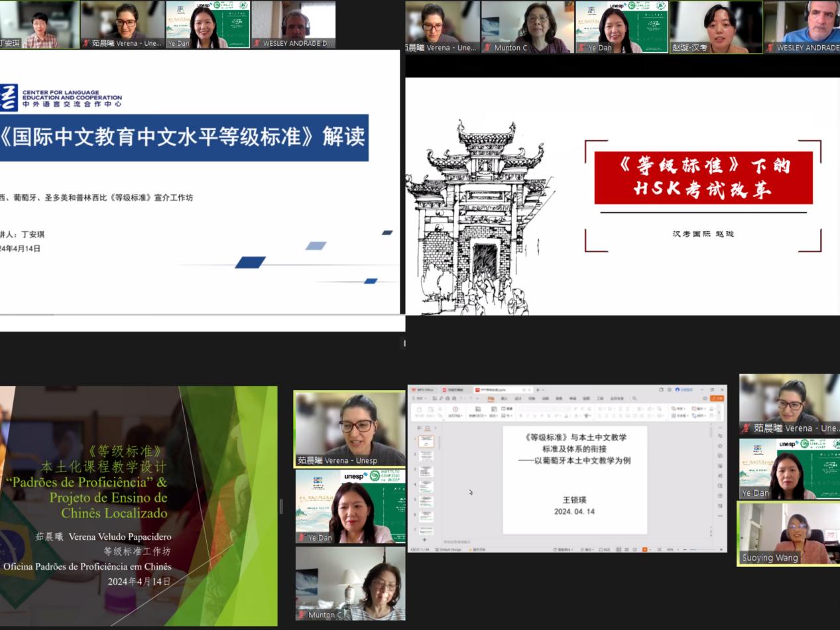Screen dimensions: 840x630
Task: Select Suoying Wang's video tile
Action: [x=788, y=533]
